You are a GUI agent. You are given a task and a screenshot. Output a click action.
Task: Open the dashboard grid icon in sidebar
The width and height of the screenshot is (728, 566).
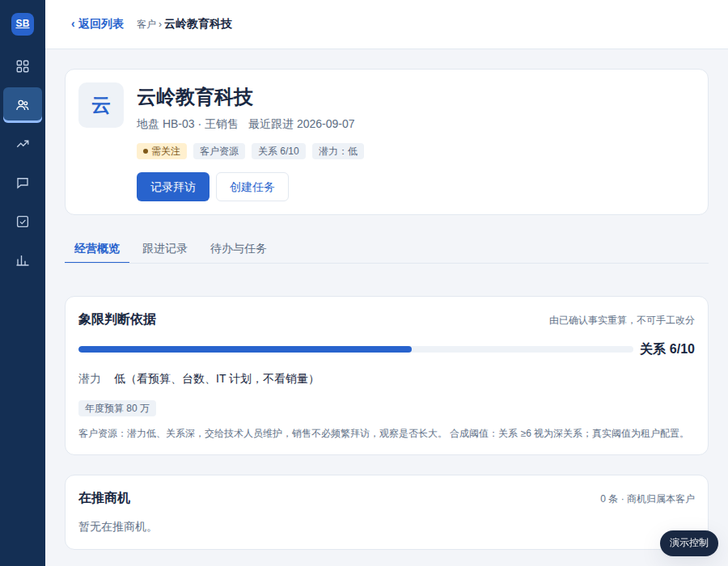coord(23,66)
